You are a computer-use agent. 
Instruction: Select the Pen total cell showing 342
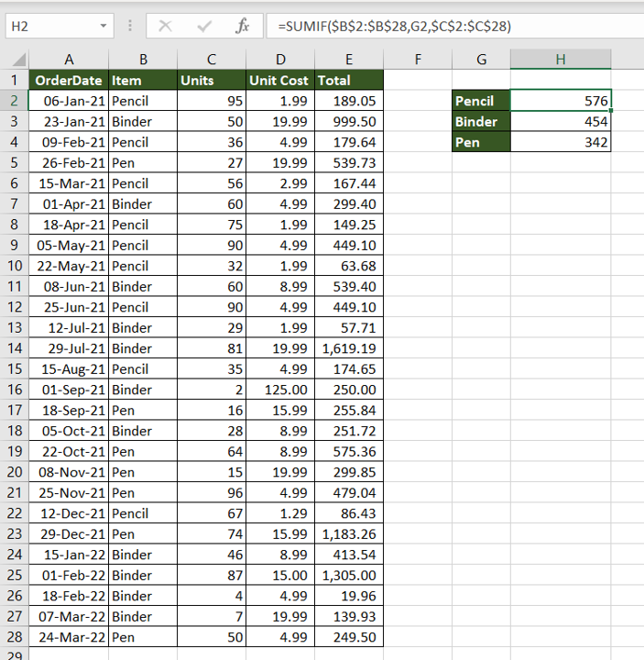pyautogui.click(x=560, y=142)
